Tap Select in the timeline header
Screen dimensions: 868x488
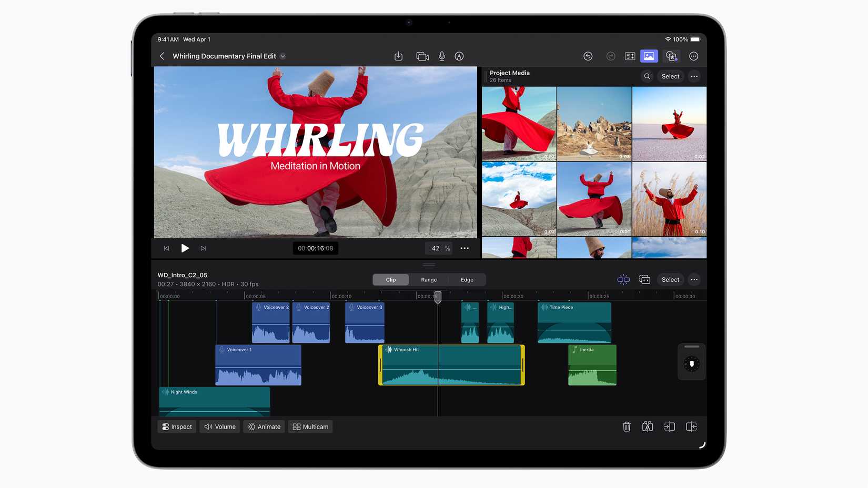coord(670,280)
